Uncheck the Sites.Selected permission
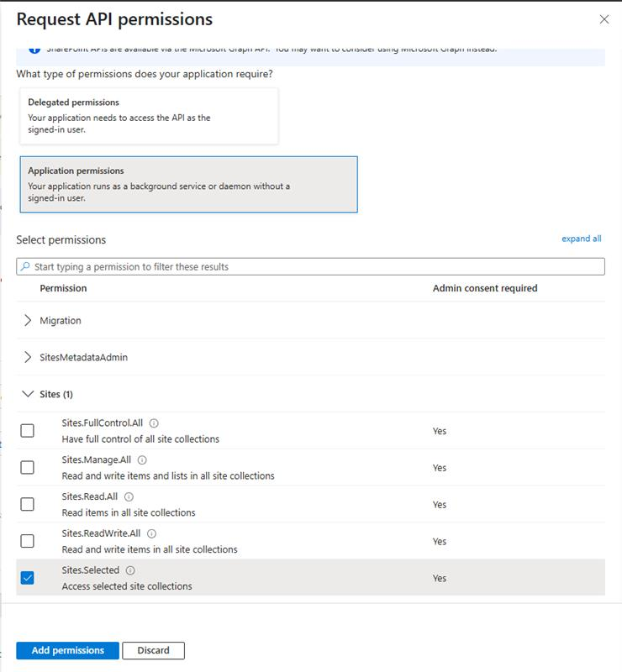Image resolution: width=622 pixels, height=672 pixels. coord(28,578)
